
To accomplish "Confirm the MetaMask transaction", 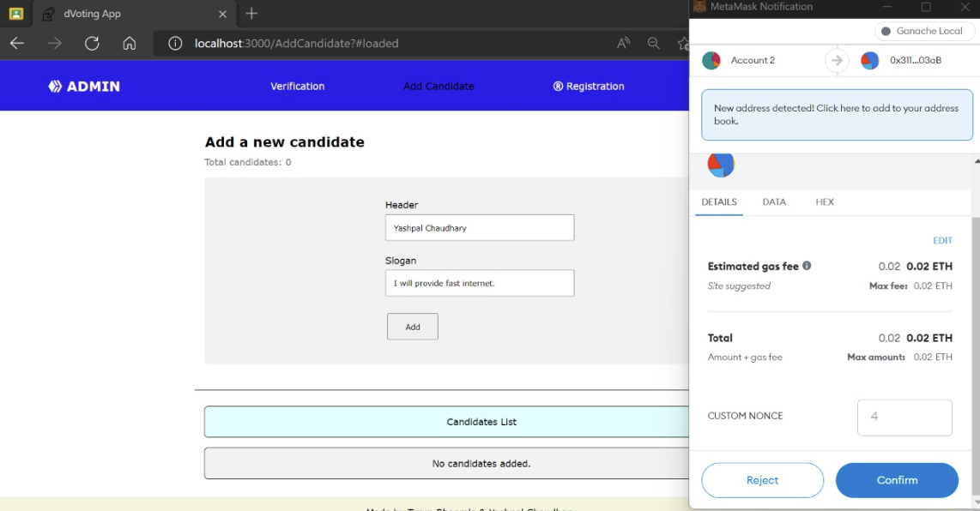I will pos(897,480).
